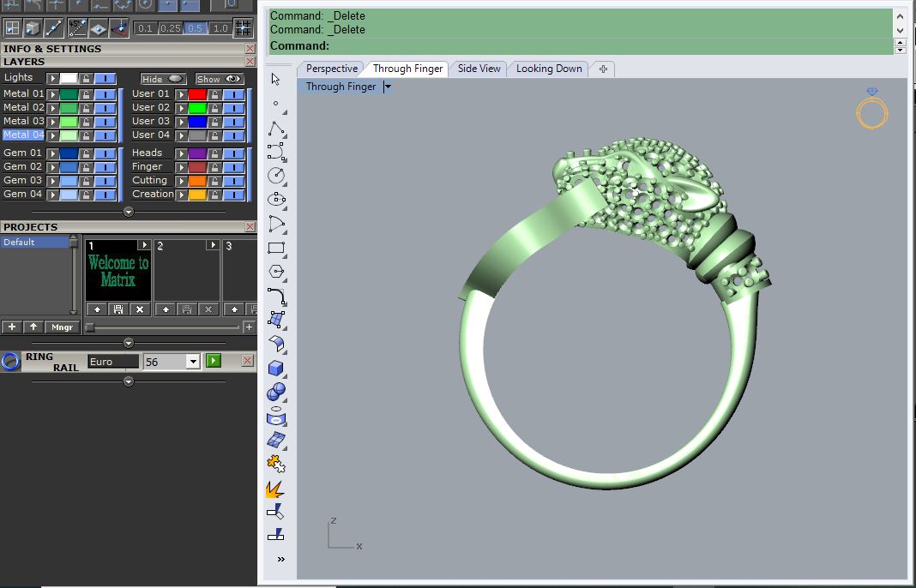Expand the Metal 01 layer arrow
This screenshot has width=916, height=588.
[51, 93]
